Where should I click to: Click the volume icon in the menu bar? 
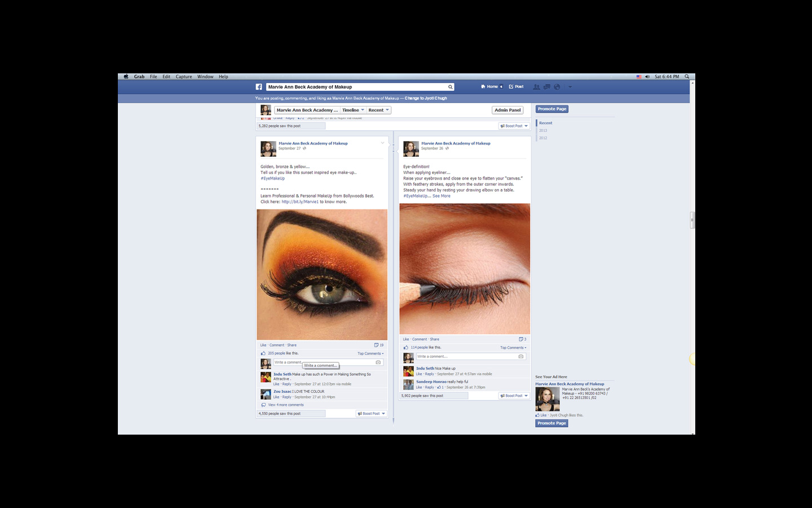click(647, 77)
